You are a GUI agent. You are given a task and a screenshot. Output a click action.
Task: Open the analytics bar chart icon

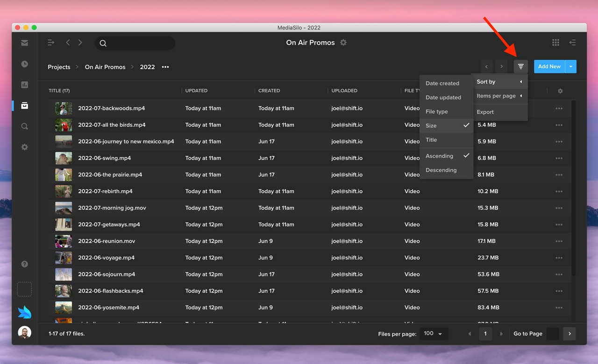(x=25, y=85)
